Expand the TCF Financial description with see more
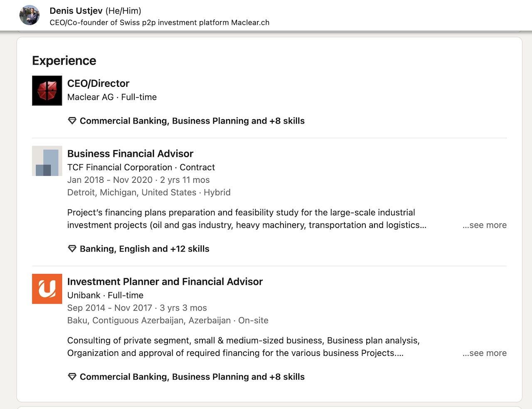This screenshot has width=532, height=409. coord(484,225)
